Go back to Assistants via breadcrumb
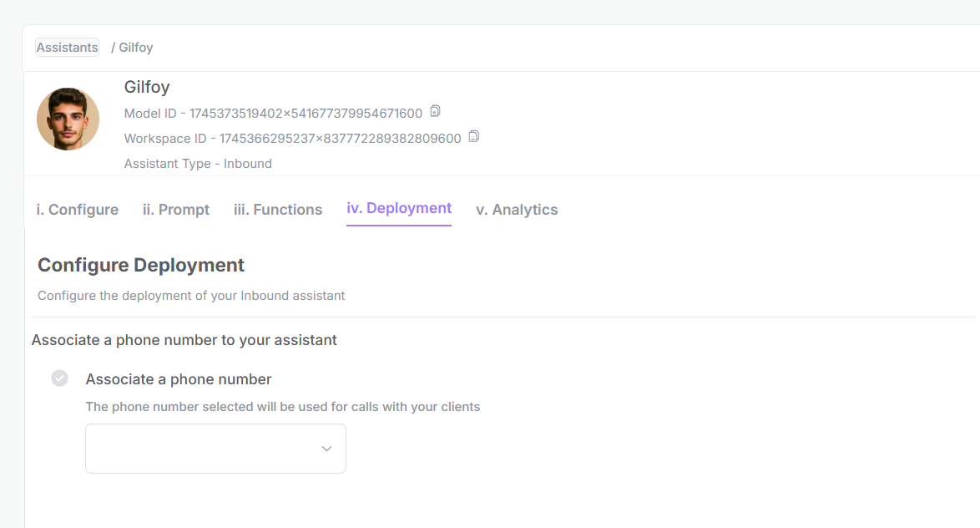The height and width of the screenshot is (528, 980). [x=67, y=48]
